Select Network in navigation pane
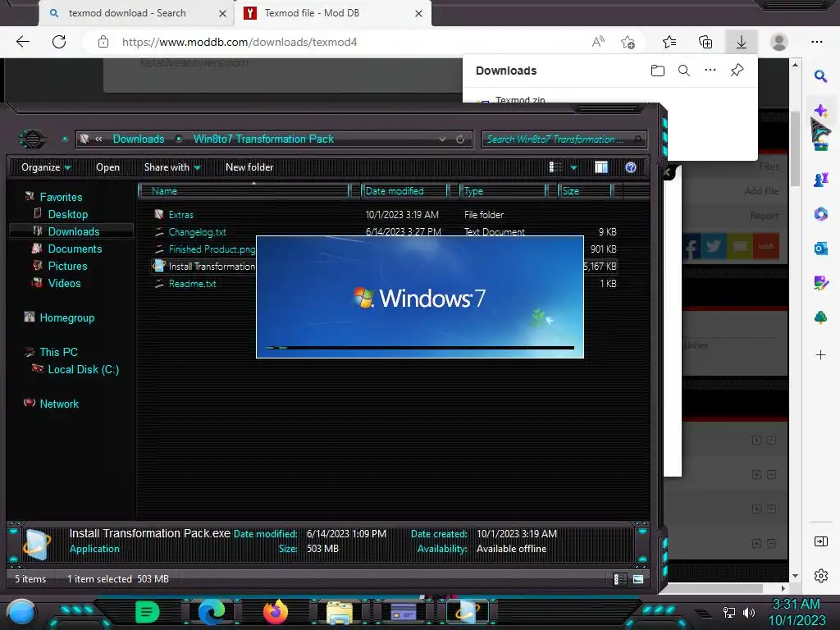This screenshot has width=840, height=630. coord(59,404)
